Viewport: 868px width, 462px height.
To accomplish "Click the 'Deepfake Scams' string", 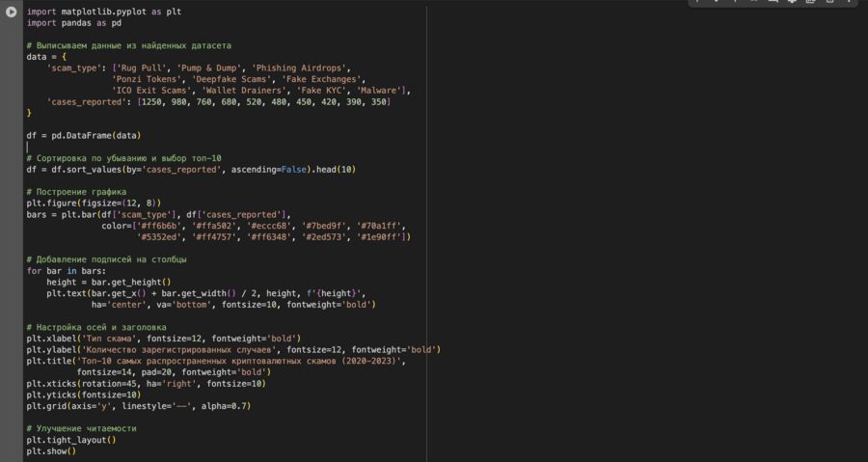I will tap(231, 80).
